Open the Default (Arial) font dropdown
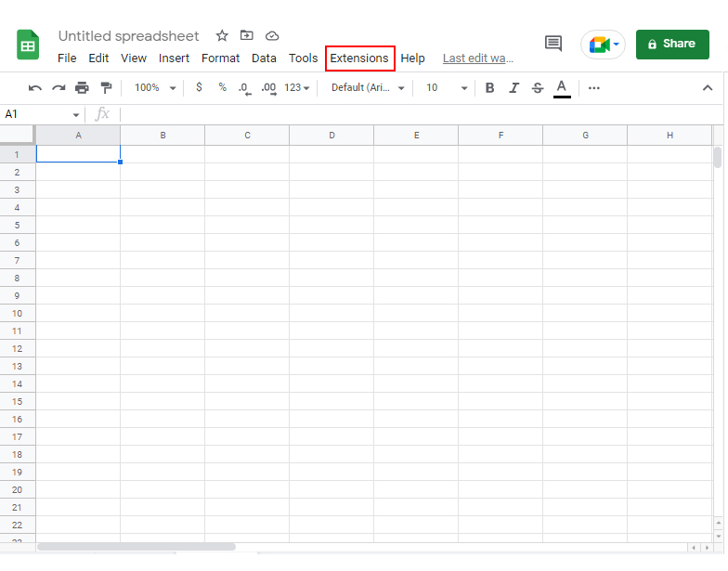The width and height of the screenshot is (728, 571). 368,87
